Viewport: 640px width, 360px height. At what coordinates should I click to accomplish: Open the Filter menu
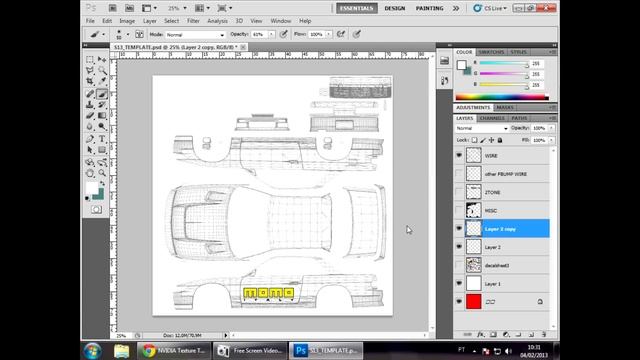[193, 21]
